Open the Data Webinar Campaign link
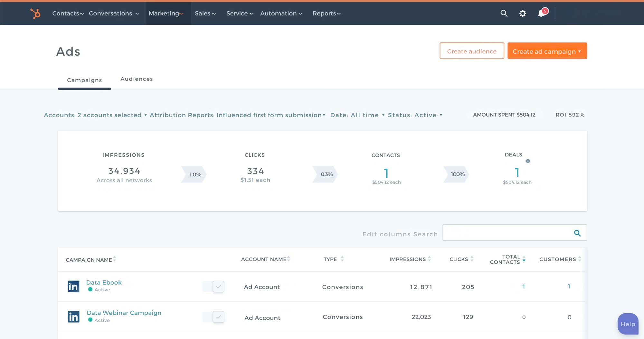 click(x=124, y=313)
